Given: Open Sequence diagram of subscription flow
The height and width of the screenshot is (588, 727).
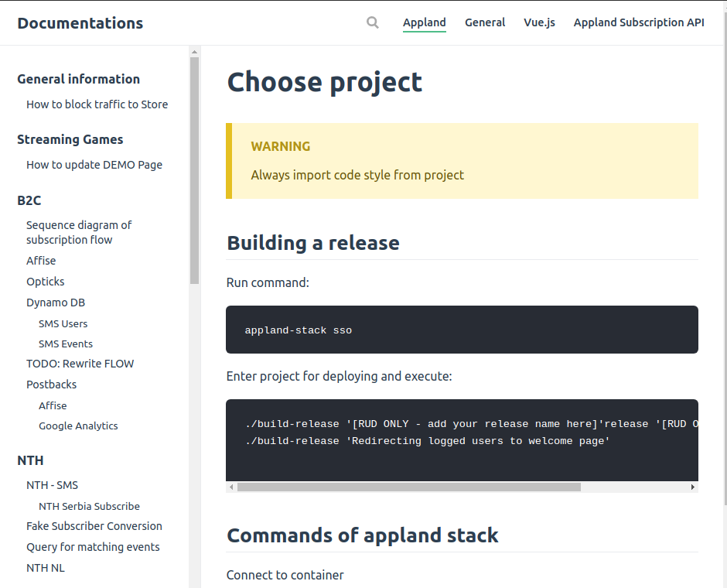Looking at the screenshot, I should tap(79, 232).
